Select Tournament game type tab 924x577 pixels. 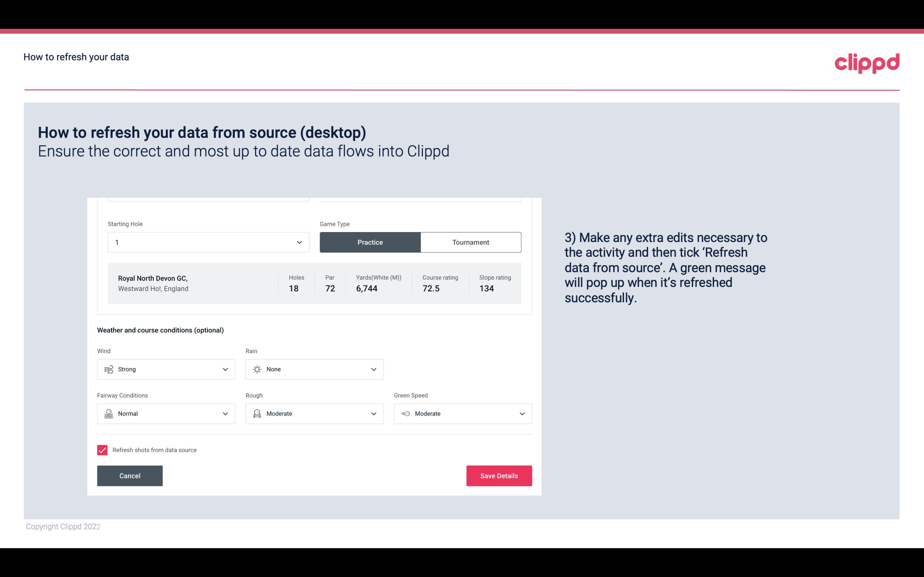[x=470, y=242]
